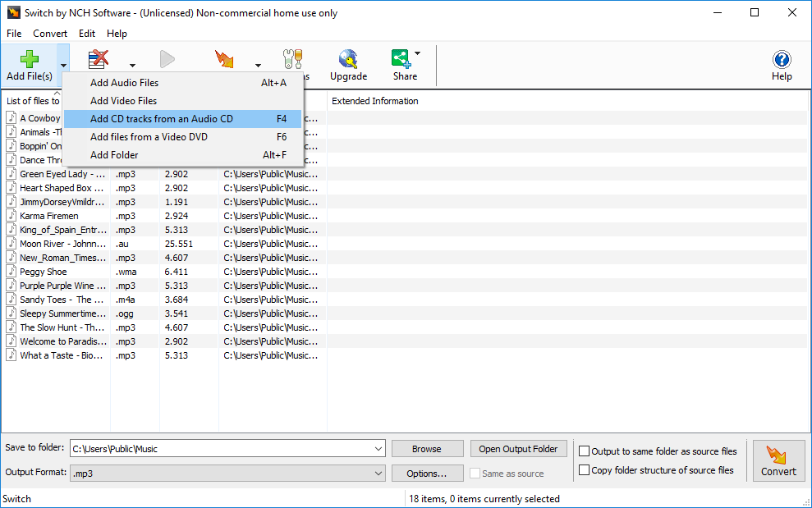Select the Remove file icon in toolbar
The height and width of the screenshot is (508, 812).
click(x=98, y=58)
